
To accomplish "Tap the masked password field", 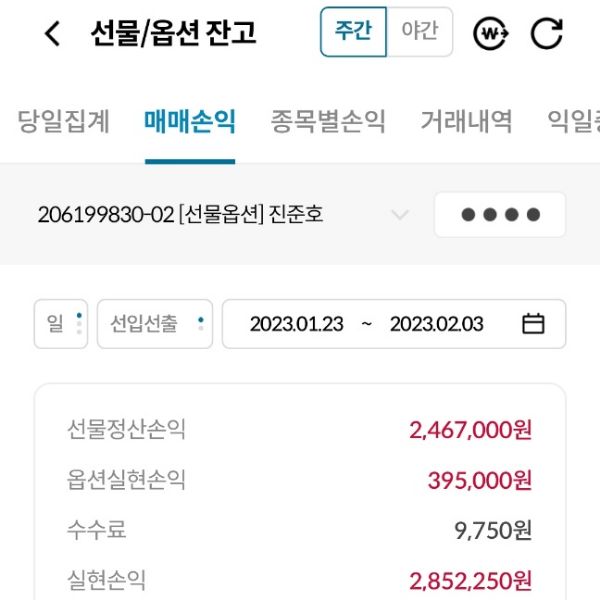I will (x=499, y=215).
